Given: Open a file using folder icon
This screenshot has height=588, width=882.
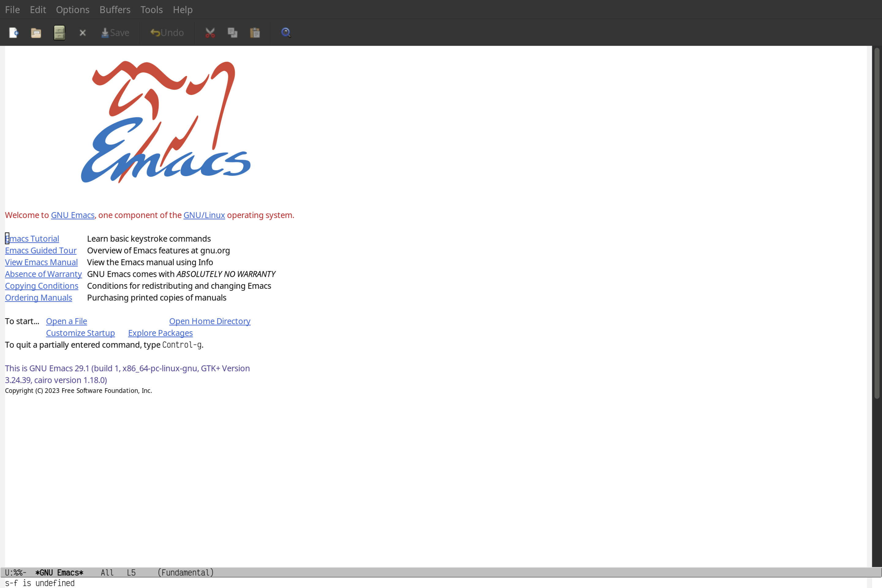Looking at the screenshot, I should coord(36,32).
